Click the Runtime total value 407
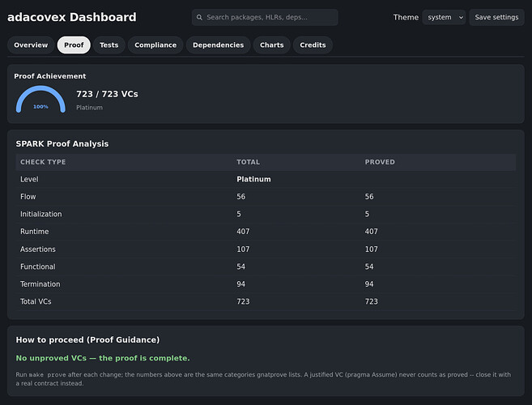This screenshot has width=532, height=405. [243, 232]
